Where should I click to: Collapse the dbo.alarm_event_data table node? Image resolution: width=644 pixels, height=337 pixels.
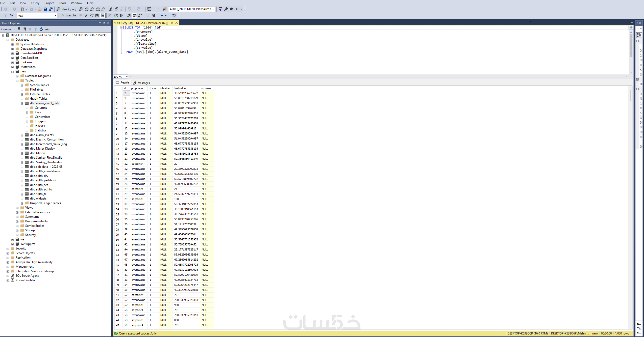point(22,103)
